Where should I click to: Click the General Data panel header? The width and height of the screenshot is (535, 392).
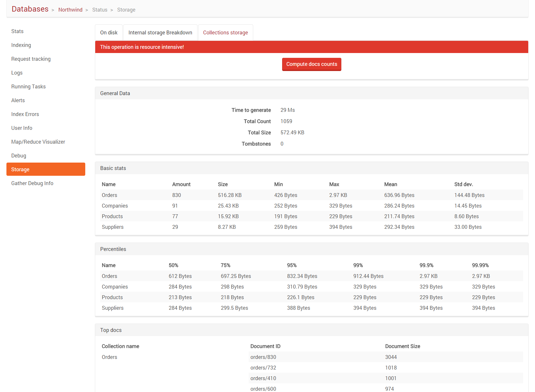point(311,93)
